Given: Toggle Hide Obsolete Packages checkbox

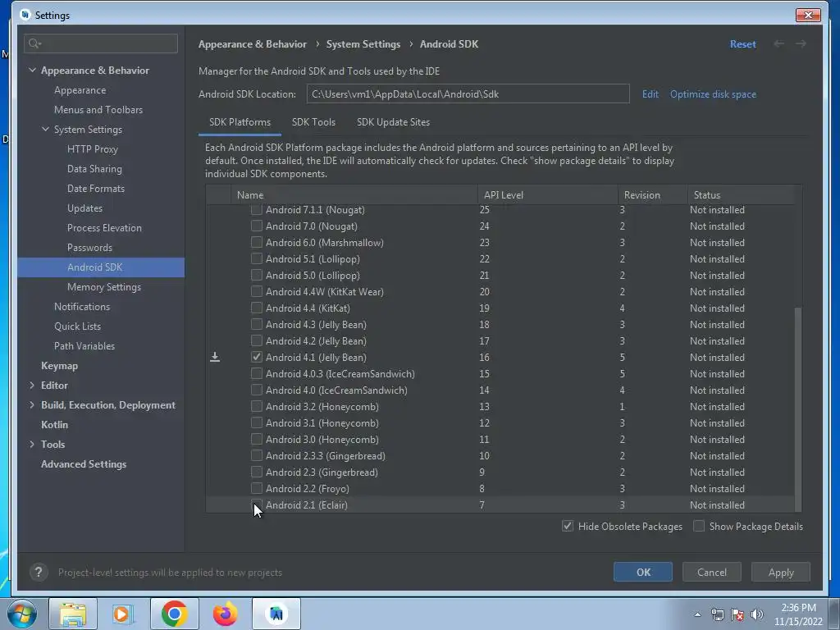Looking at the screenshot, I should (x=568, y=526).
